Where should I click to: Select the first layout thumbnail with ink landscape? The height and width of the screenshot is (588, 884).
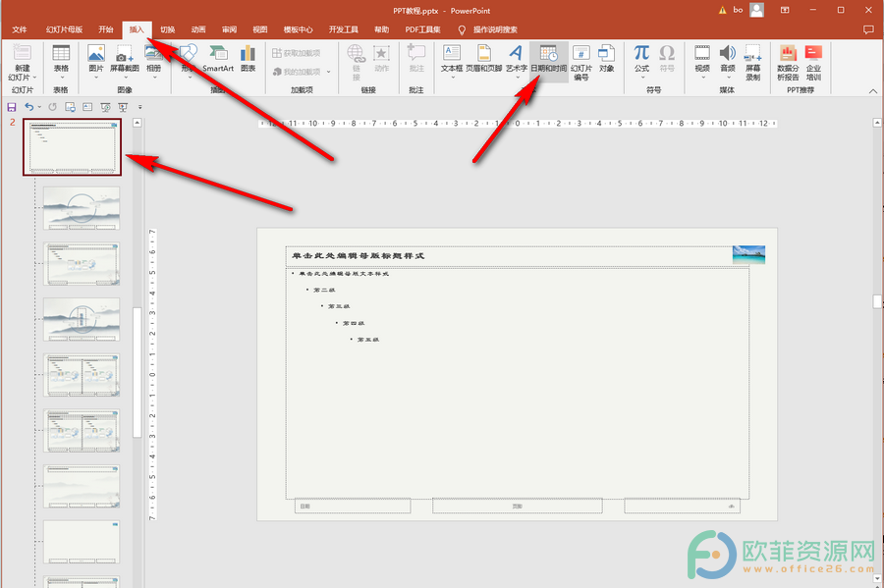coord(82,208)
